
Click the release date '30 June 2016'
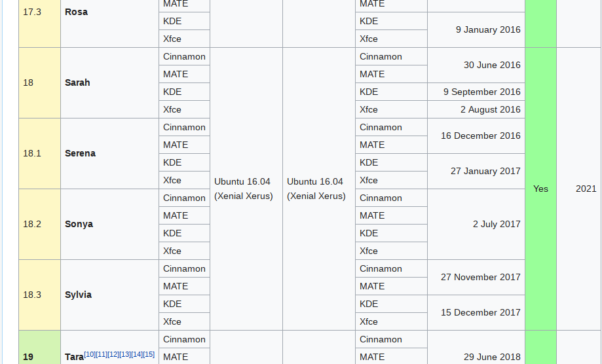click(492, 65)
